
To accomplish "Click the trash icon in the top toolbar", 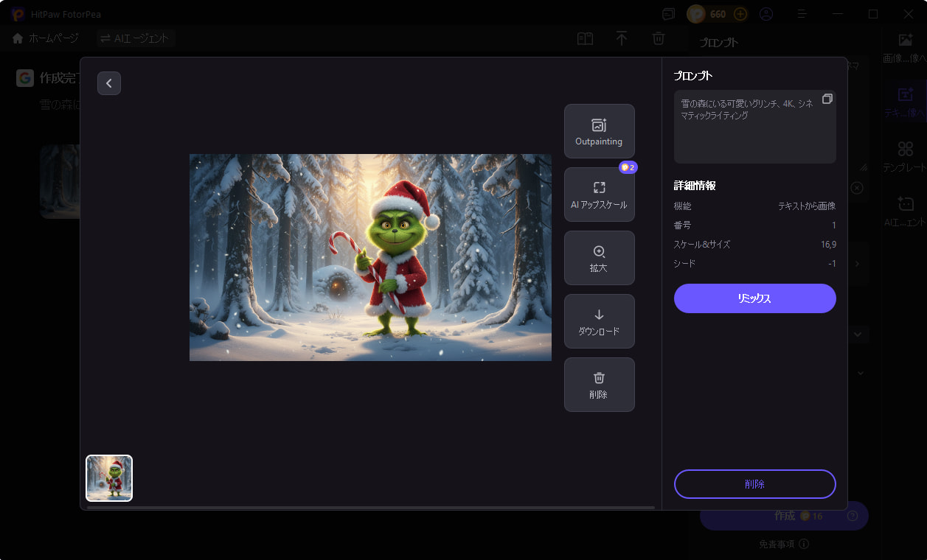I will (x=659, y=39).
